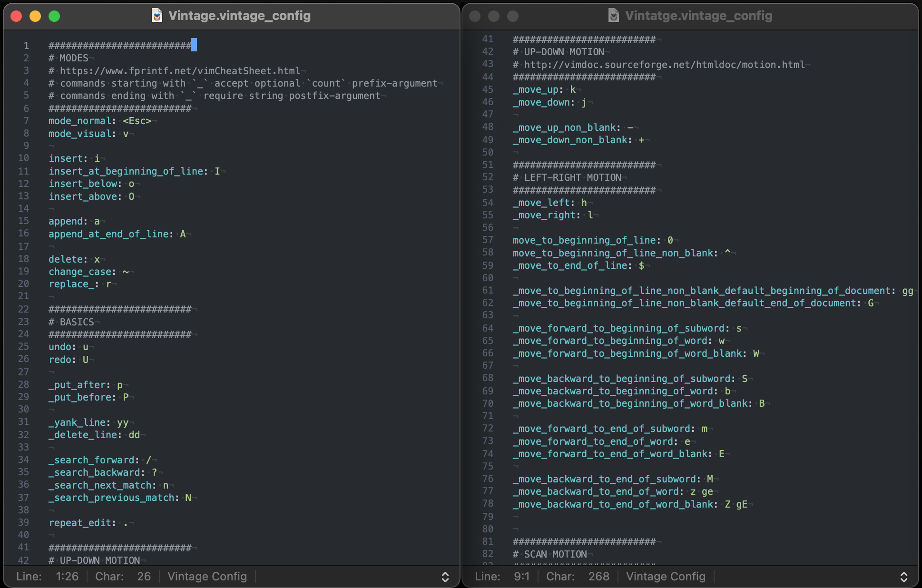Click the Line 1:26 indicator in left status bar
922x588 pixels.
click(47, 577)
